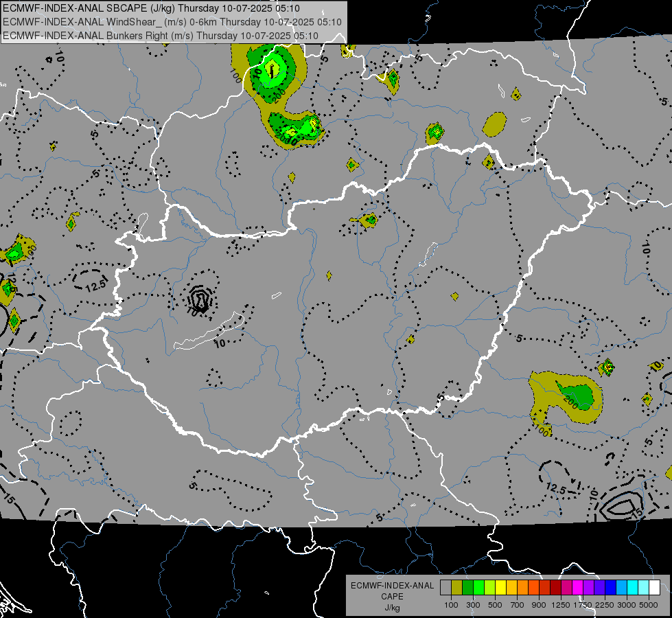Pick the pale cyan swatch before 5000

coord(644,588)
